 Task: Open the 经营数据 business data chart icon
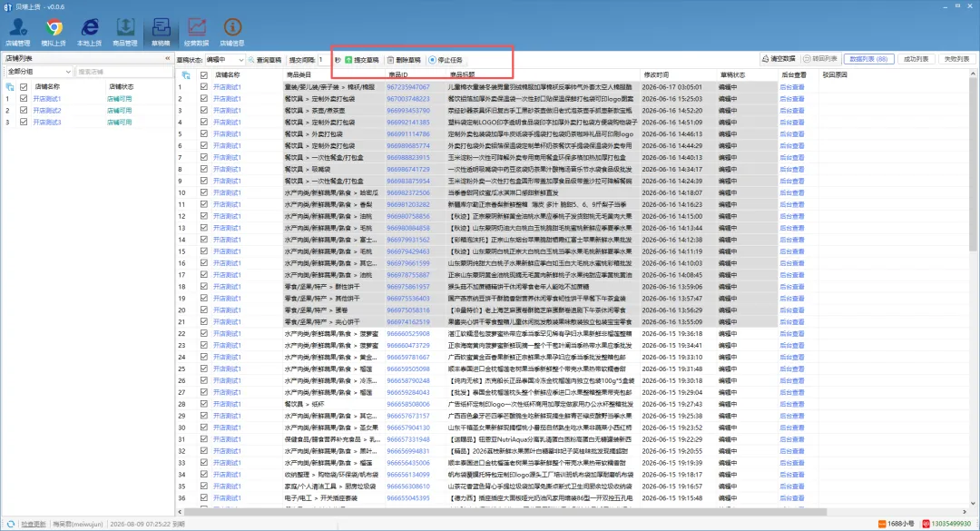tap(196, 32)
